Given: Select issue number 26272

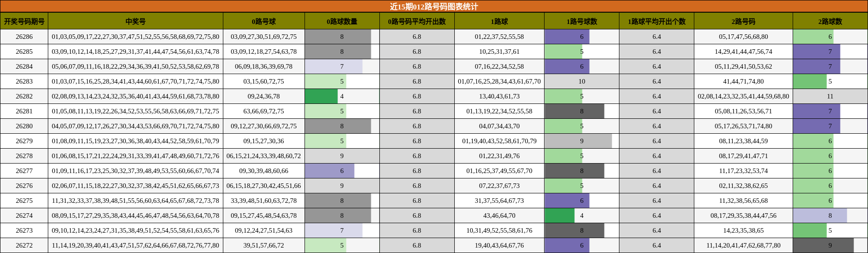Looking at the screenshot, I should tap(24, 245).
